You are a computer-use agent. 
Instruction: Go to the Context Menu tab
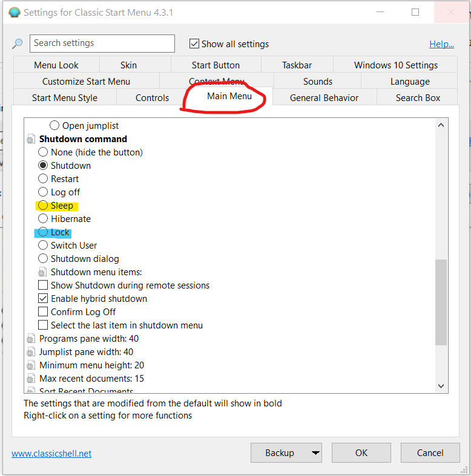(217, 80)
